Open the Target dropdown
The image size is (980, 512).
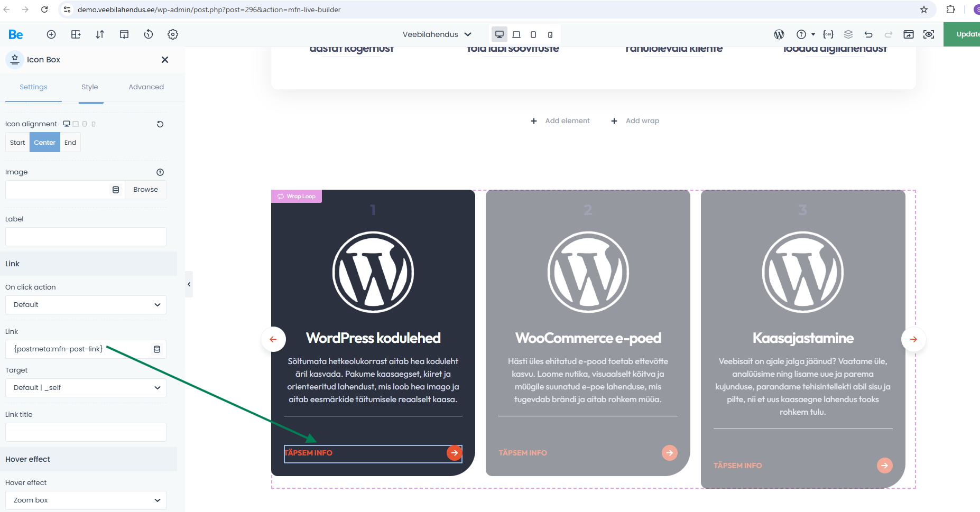point(86,388)
